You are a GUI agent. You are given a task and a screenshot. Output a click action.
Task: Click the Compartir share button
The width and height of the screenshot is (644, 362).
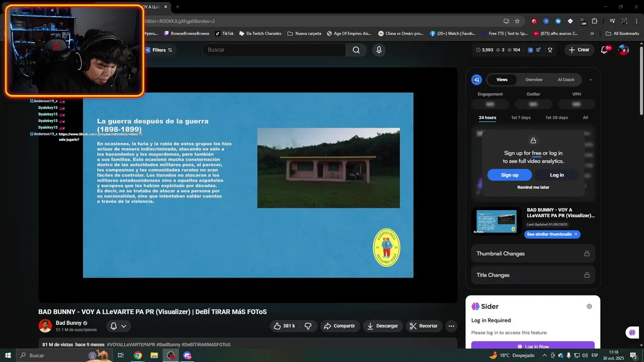point(340,326)
